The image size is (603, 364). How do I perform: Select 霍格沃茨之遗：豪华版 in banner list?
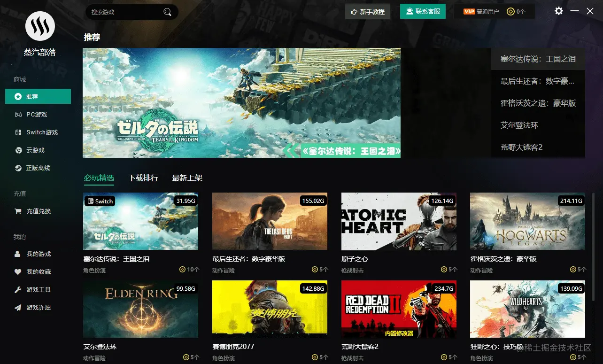538,103
